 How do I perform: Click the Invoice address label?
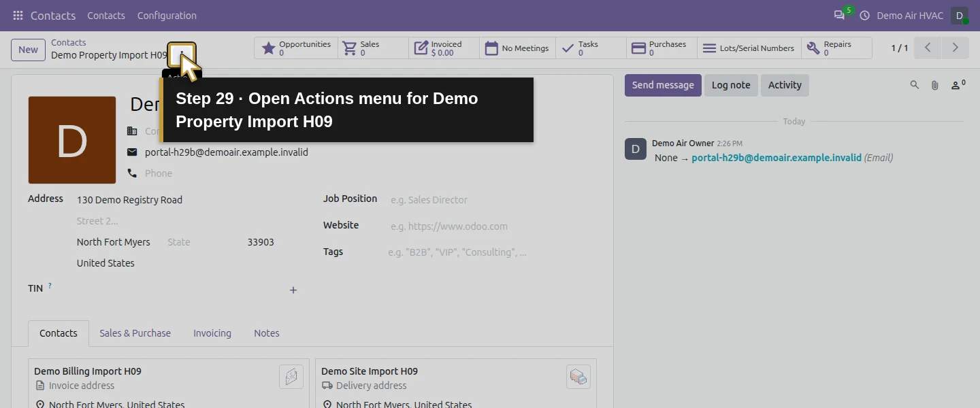pyautogui.click(x=82, y=386)
